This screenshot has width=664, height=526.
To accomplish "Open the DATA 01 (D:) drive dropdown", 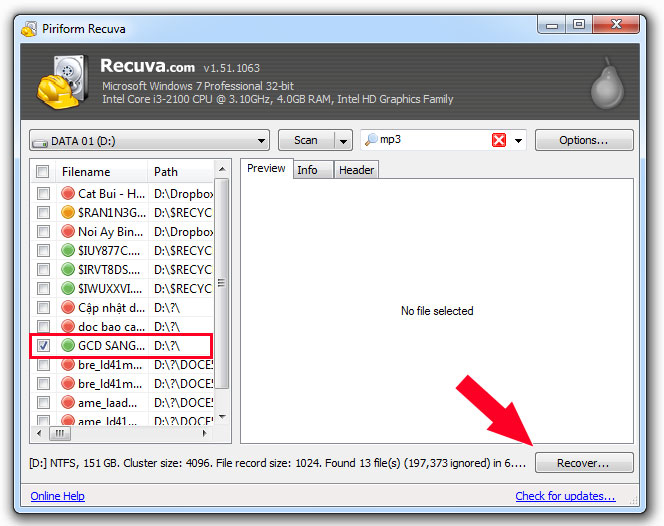I will (x=262, y=141).
